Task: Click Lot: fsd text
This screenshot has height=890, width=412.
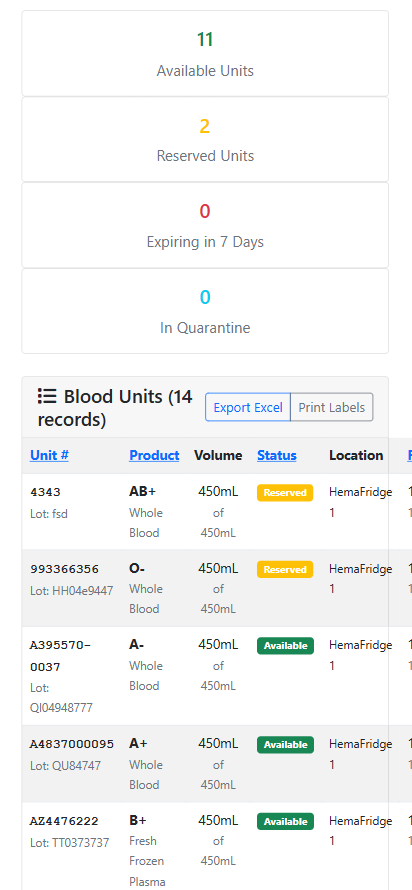Action: [x=49, y=514]
